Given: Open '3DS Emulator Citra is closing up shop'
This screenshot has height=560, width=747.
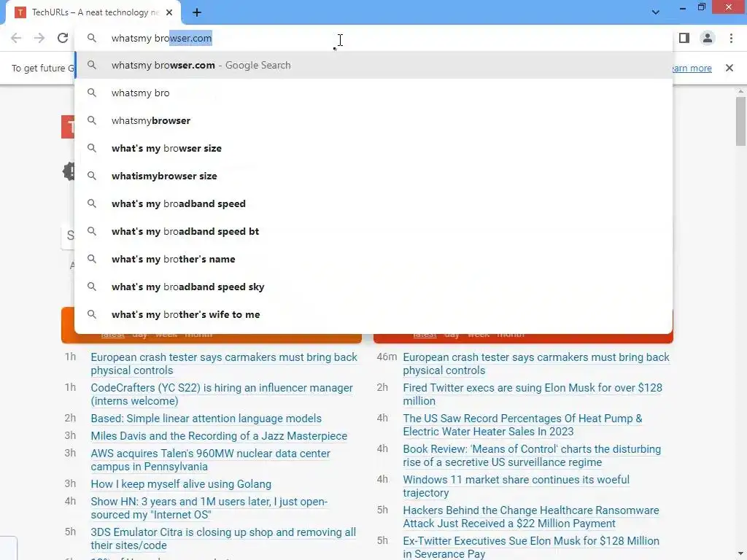Looking at the screenshot, I should coord(223,539).
